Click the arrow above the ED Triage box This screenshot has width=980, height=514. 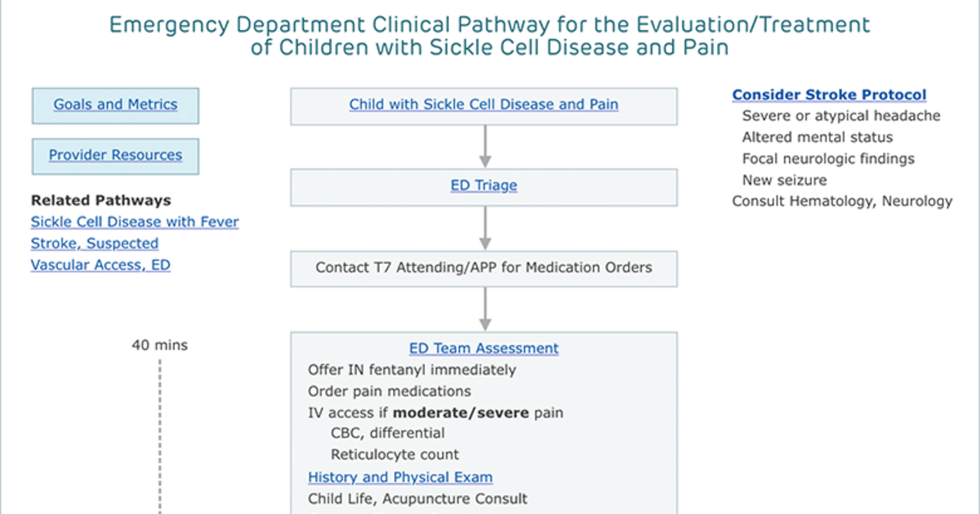point(484,146)
